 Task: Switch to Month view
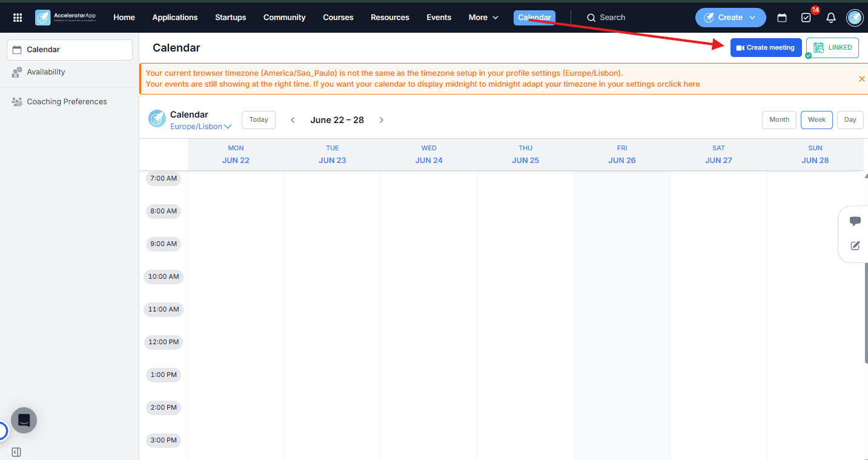(x=779, y=120)
